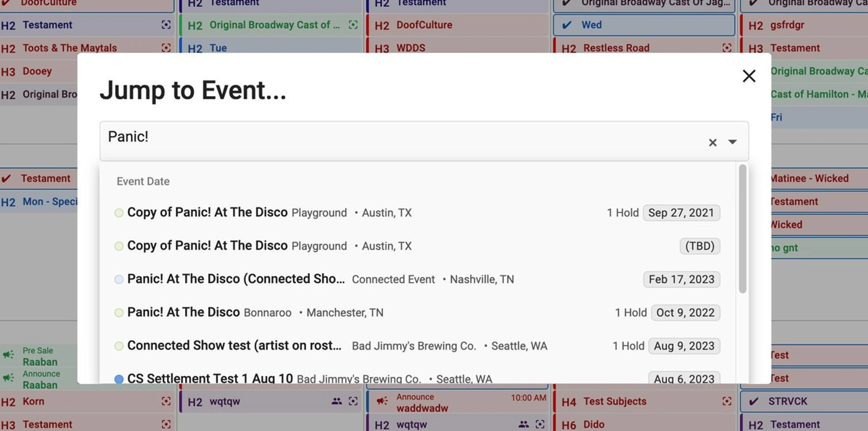Open the H2 gsfrdgr calendar entry
The height and width of the screenshot is (431, 868).
(804, 25)
